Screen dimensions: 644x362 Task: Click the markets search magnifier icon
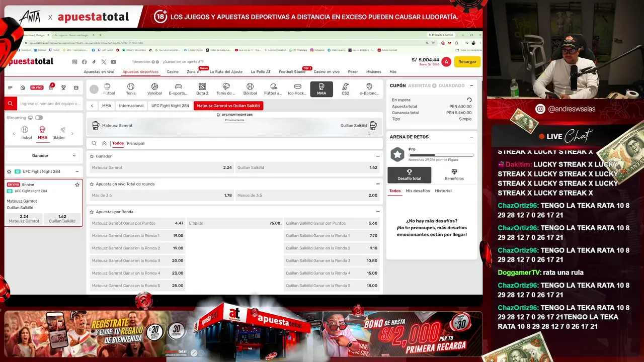click(94, 143)
